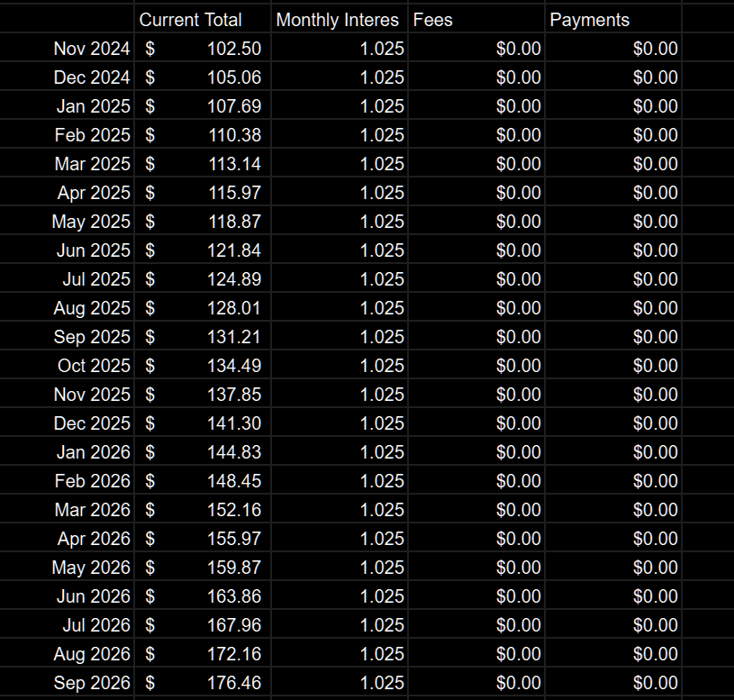Click the Oct 2025 date cell
Viewport: 734px width, 700px height.
coord(67,365)
